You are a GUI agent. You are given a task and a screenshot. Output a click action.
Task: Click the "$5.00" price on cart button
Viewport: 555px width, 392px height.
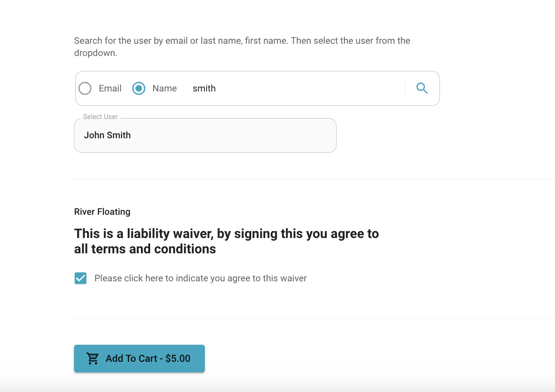pyautogui.click(x=178, y=359)
